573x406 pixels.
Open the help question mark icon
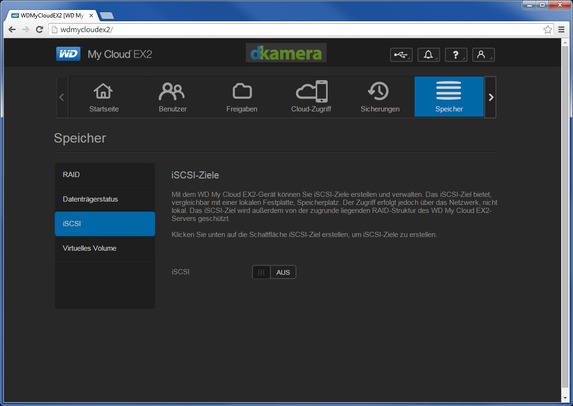[x=456, y=55]
